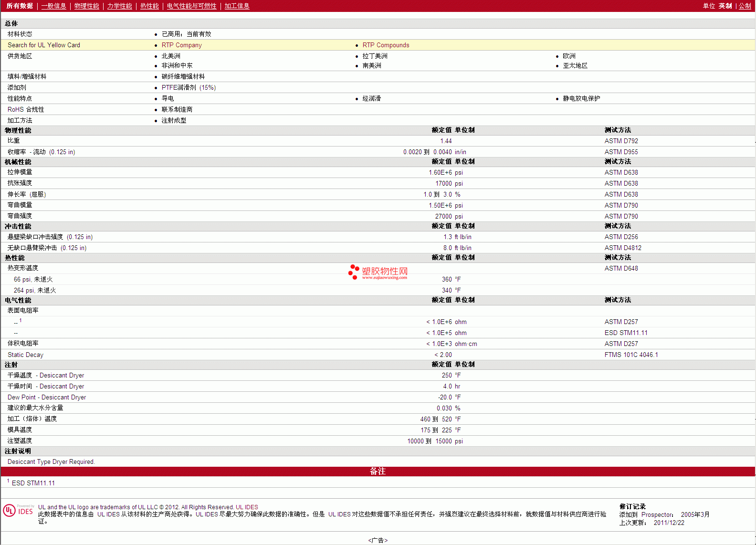This screenshot has width=756, height=545.
Task: Open the 热性能 tab
Action: click(149, 6)
